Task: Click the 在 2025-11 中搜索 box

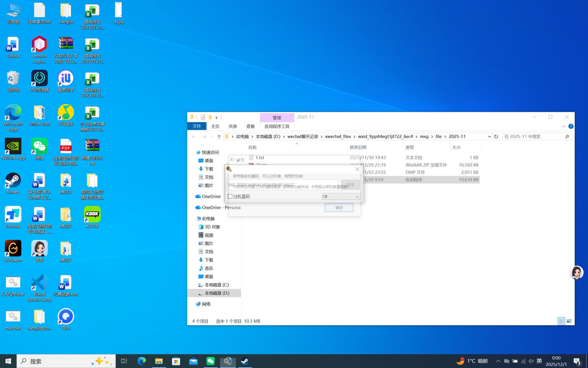Action: [x=537, y=137]
